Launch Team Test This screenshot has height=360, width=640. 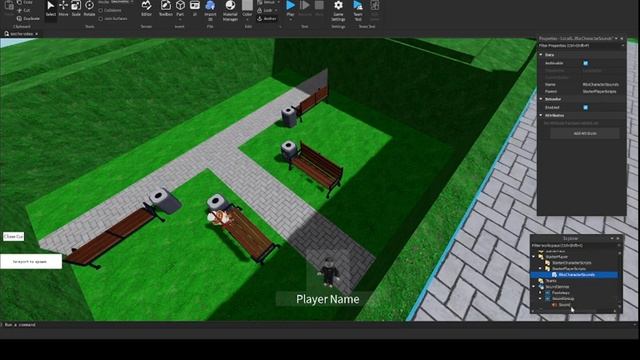coord(358,10)
